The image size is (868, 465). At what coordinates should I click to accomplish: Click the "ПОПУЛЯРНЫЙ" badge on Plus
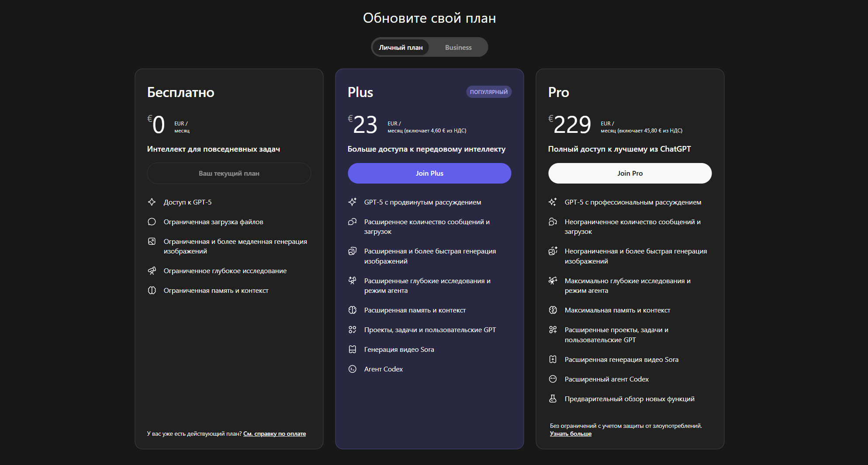point(489,92)
